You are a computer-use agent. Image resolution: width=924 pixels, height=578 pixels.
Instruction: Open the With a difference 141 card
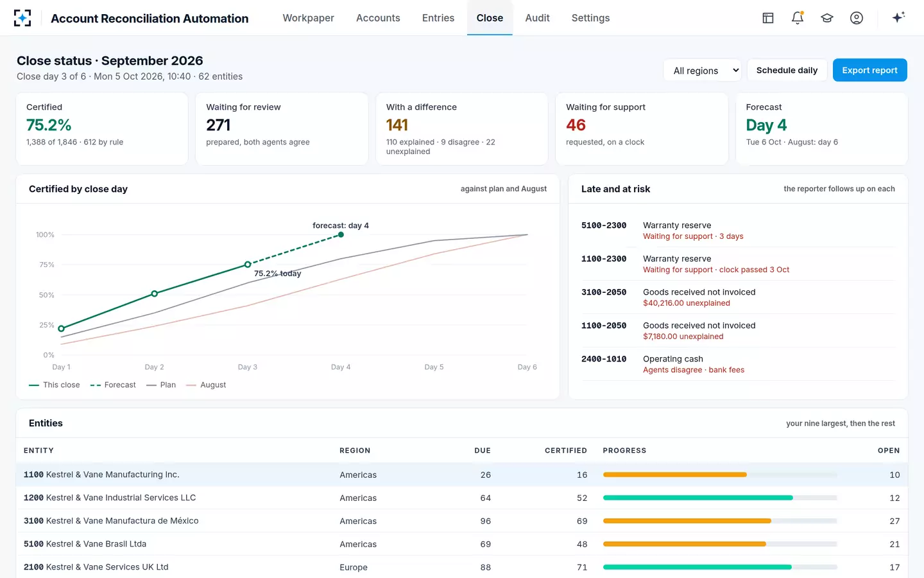point(462,129)
